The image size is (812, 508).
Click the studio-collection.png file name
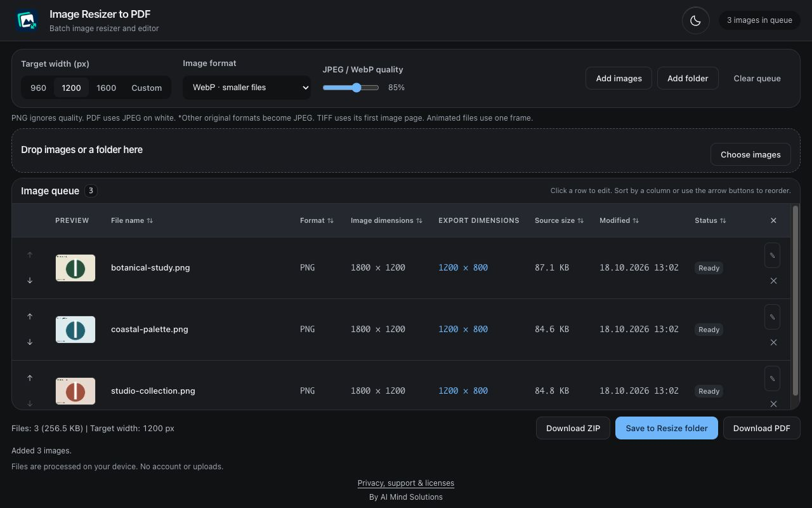pos(153,391)
